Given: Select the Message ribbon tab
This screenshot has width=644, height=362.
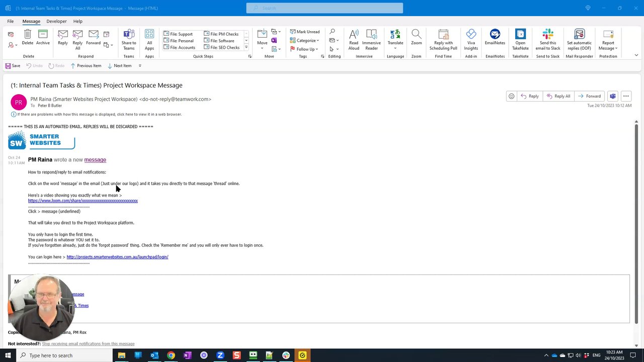Looking at the screenshot, I should click(x=31, y=21).
